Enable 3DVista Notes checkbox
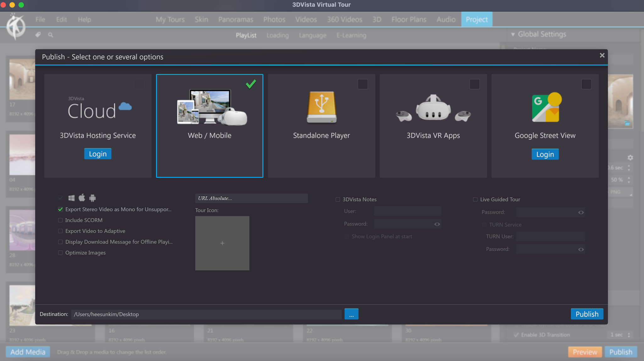 (x=338, y=200)
